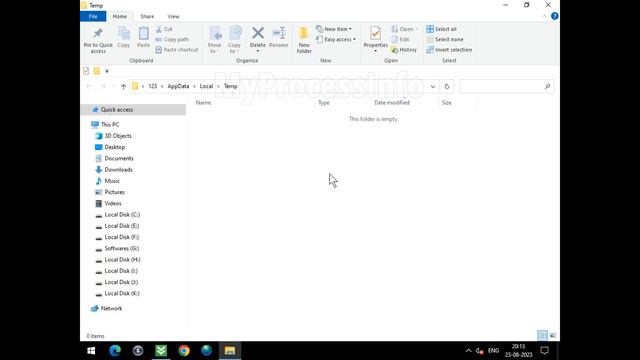Click the Cut scissors icon

[159, 29]
